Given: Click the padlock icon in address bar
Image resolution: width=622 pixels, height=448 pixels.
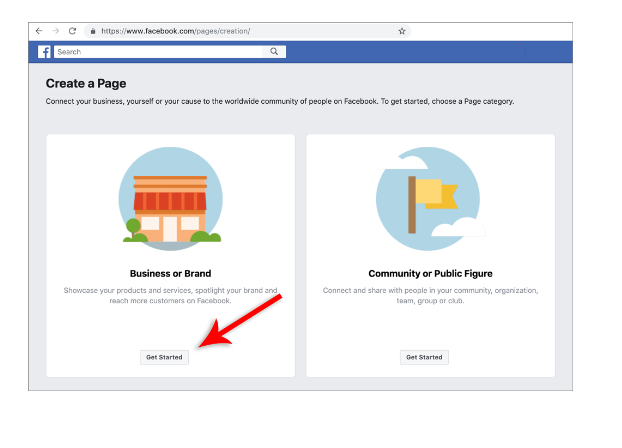Looking at the screenshot, I should (93, 31).
